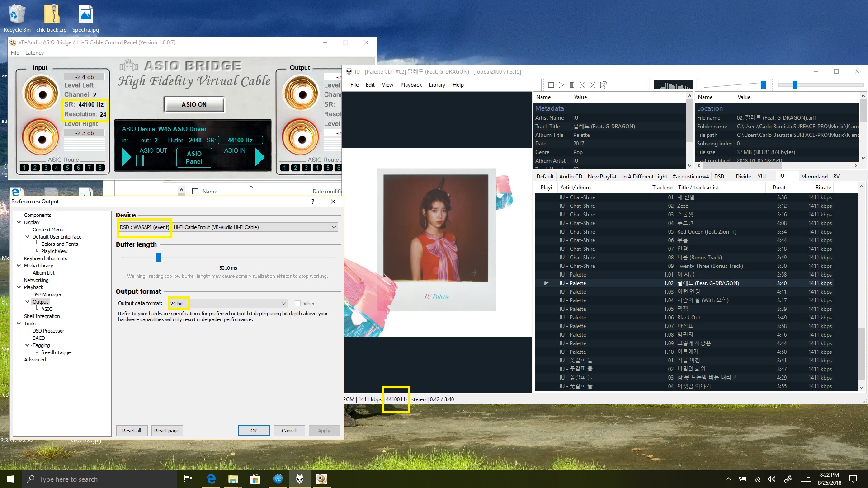This screenshot has height=488, width=868.
Task: Click the ASIO IN route button
Action: point(259,157)
